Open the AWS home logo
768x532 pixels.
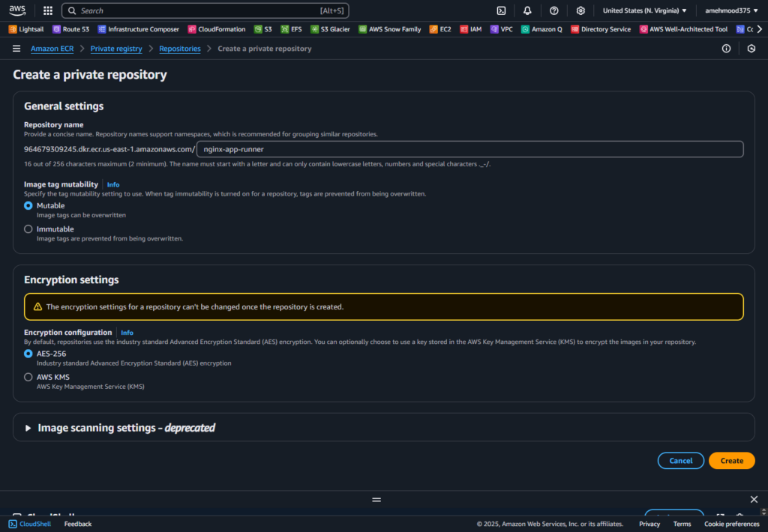tap(17, 10)
